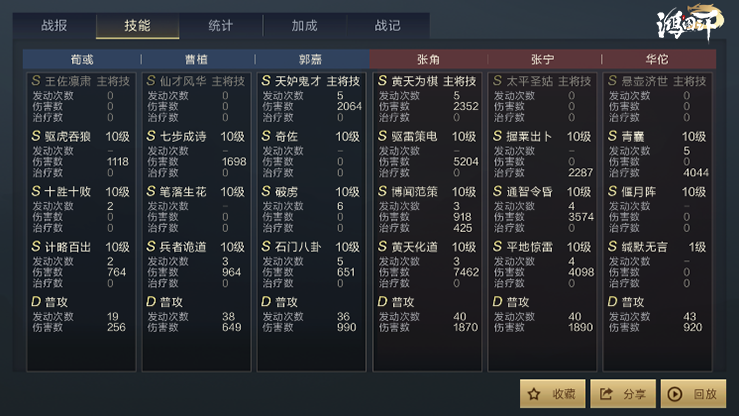The image size is (739, 416).
Task: Click the D rank icon under 荀彧's 普攻
Action: 36,302
